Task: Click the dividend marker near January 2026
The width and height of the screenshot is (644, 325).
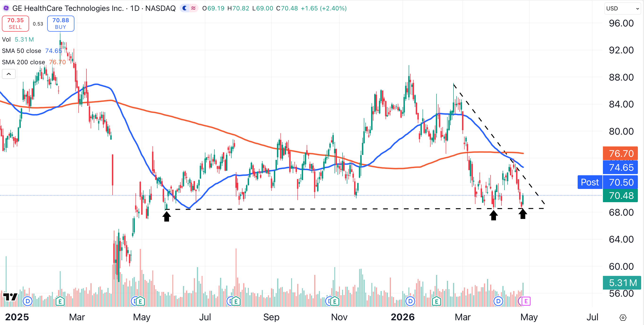Action: [x=410, y=301]
